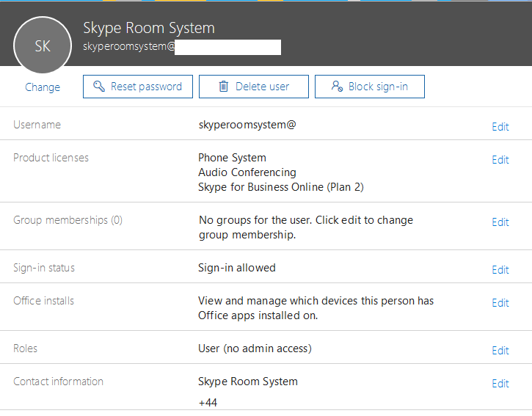Click the Group memberships (0) label
Viewport: 532px width, 416px height.
click(x=68, y=220)
